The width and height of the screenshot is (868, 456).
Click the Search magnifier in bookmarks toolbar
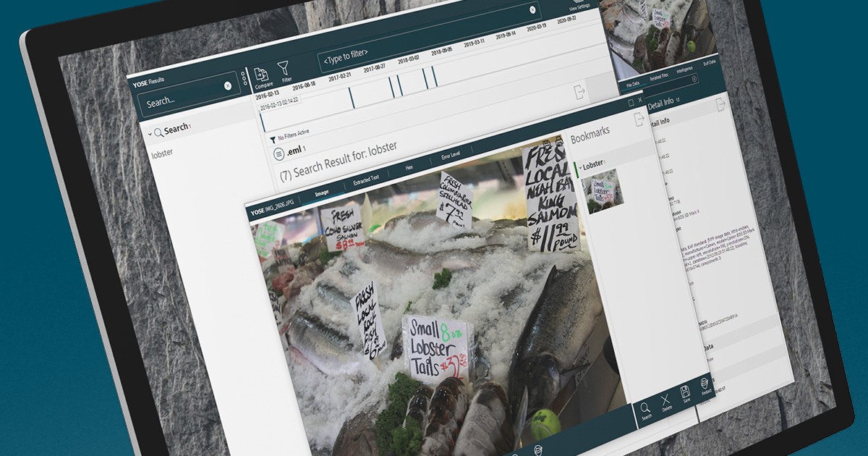tap(647, 409)
